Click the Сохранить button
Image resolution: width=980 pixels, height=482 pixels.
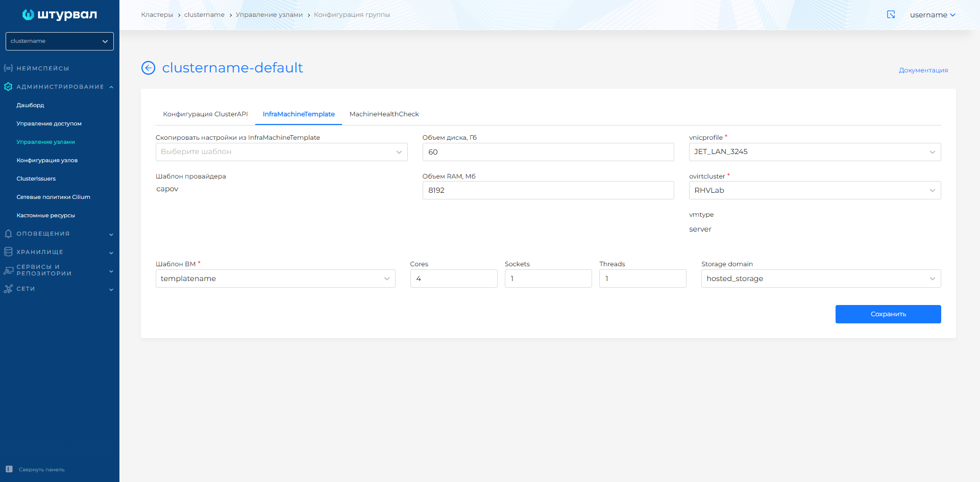coord(888,314)
